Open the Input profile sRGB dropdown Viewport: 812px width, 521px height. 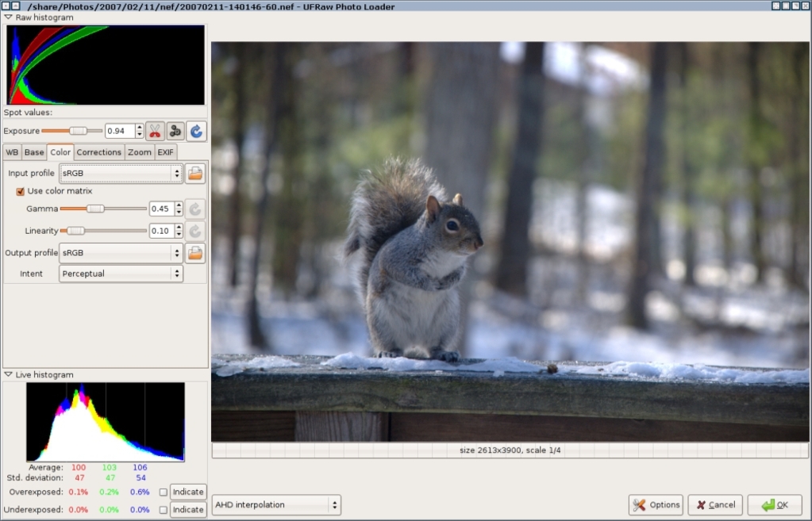click(x=121, y=174)
